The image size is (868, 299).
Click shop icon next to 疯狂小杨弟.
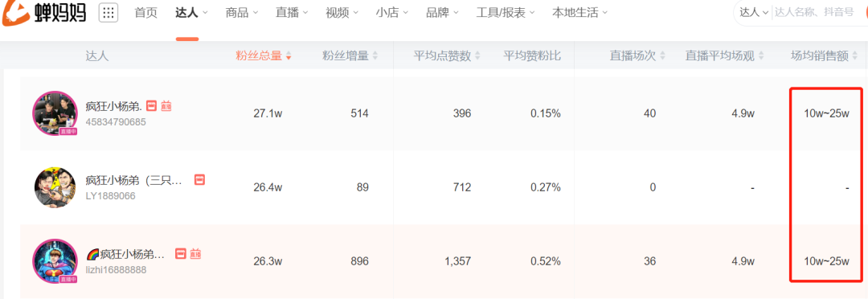tap(152, 105)
